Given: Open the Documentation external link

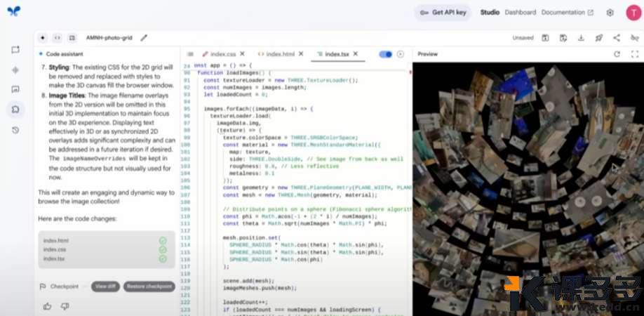Looking at the screenshot, I should 568,13.
